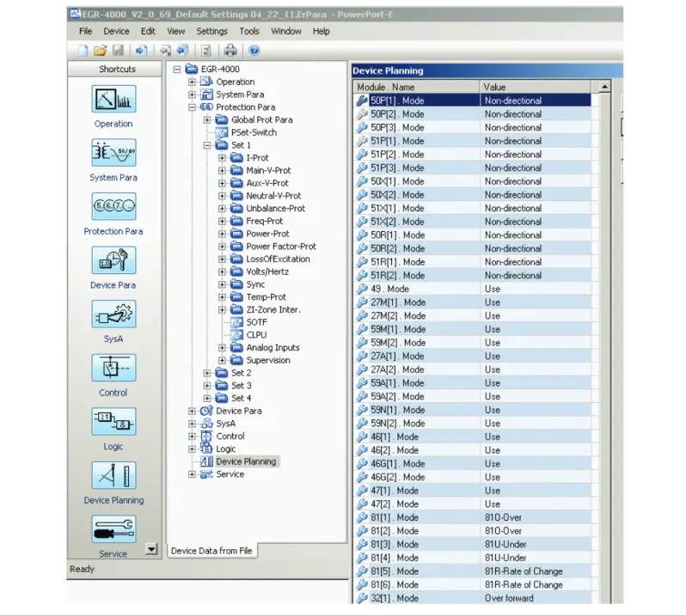Select the LossOfExcitation folder

pyautogui.click(x=278, y=259)
